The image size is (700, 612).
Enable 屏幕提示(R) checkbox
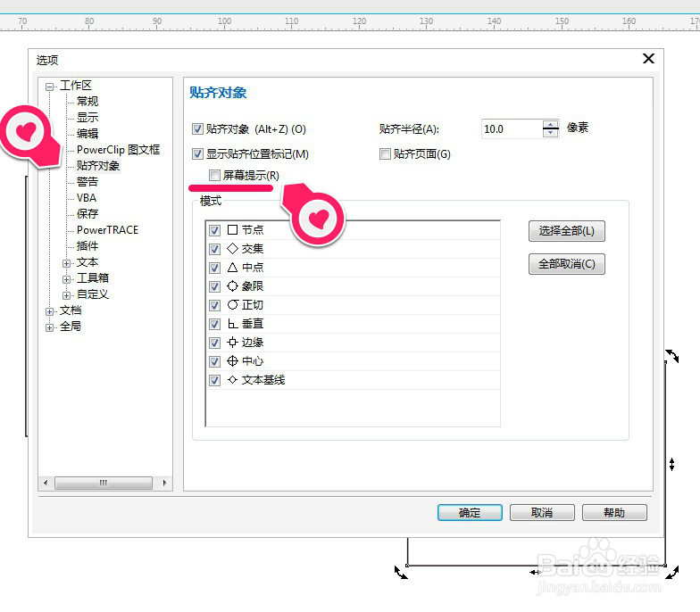click(x=214, y=175)
